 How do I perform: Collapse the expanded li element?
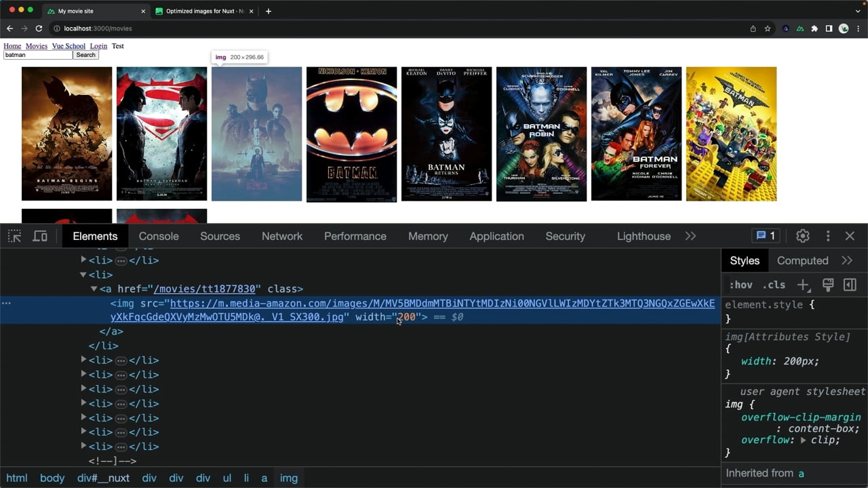tap(83, 274)
